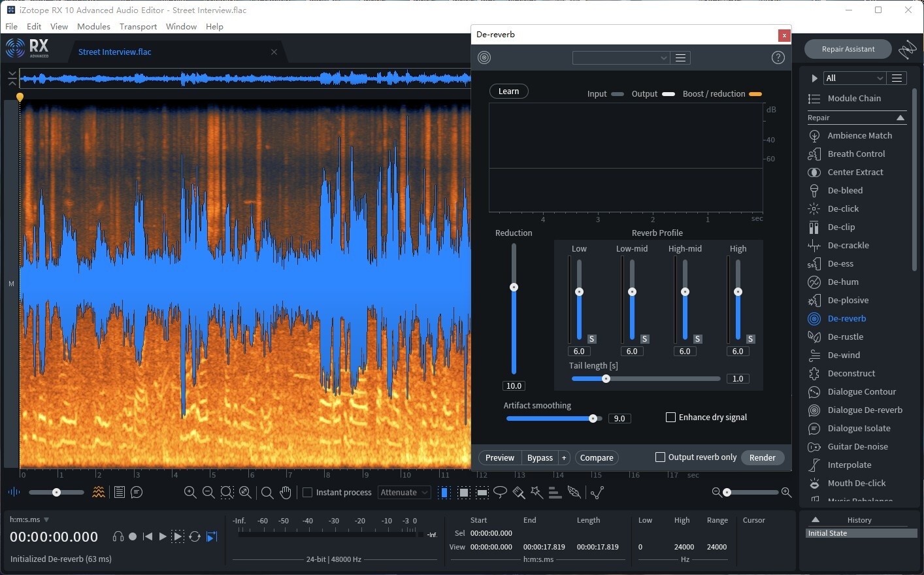Open the Edit menu
This screenshot has height=575, width=924.
34,26
